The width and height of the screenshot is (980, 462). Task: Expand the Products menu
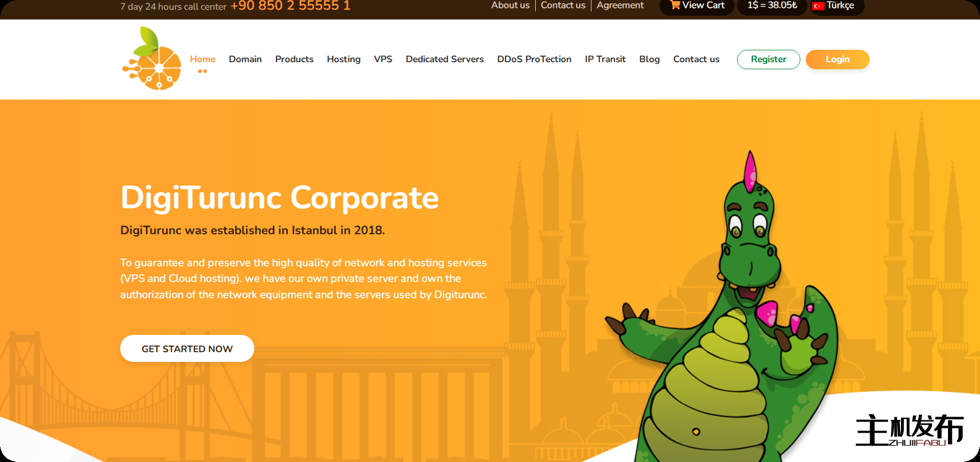tap(294, 59)
